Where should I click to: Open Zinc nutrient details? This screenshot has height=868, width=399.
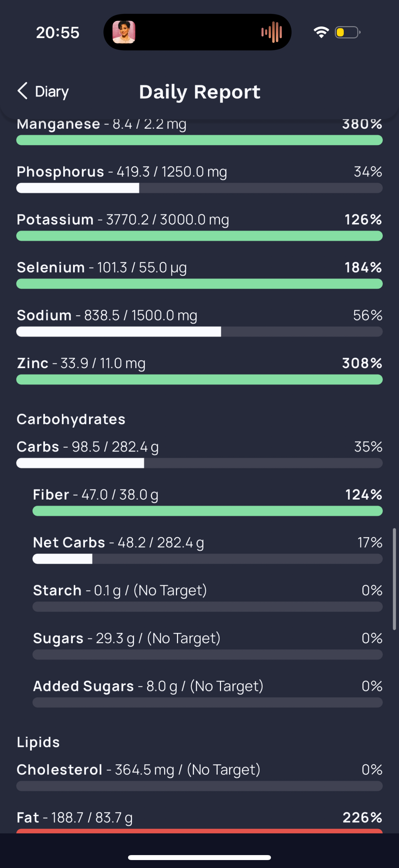click(199, 370)
